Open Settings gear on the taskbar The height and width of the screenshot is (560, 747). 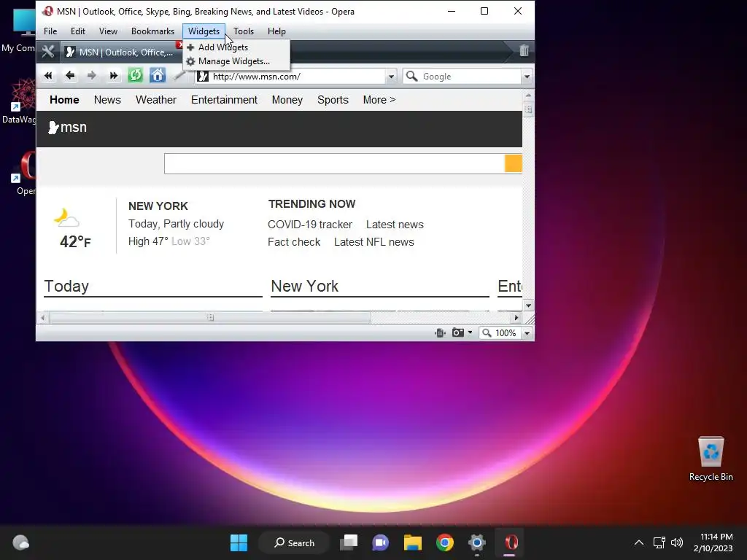click(x=477, y=542)
